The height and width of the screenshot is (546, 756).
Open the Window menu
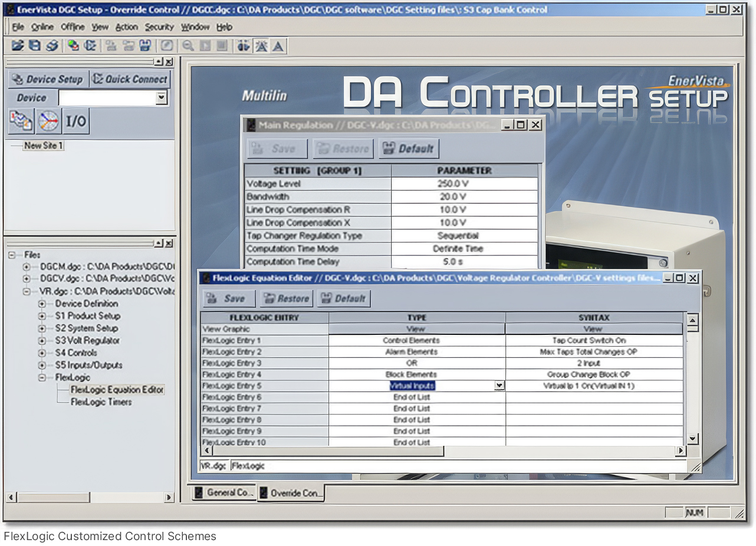(x=195, y=27)
